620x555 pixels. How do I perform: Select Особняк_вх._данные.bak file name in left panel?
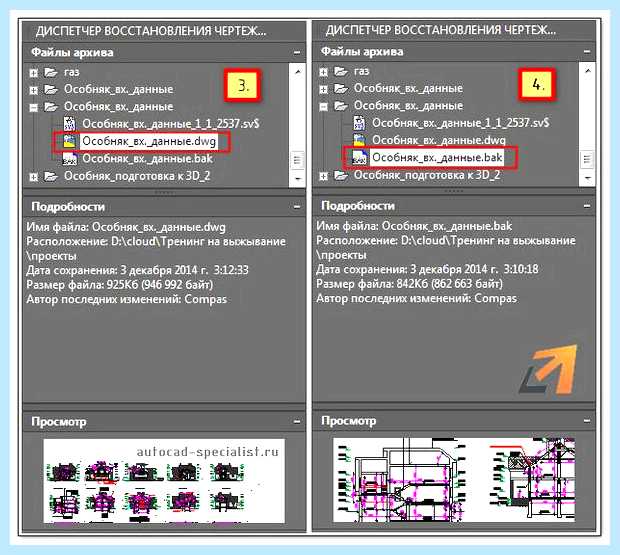coord(147,159)
